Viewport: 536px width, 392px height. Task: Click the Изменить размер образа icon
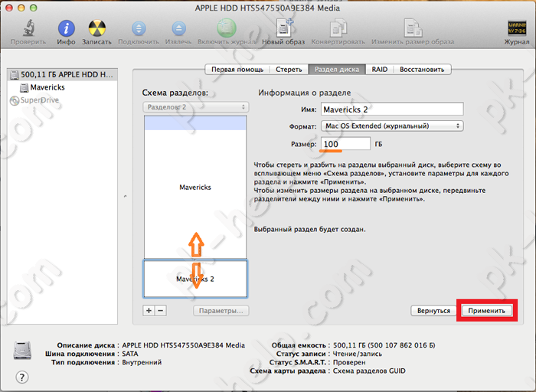413,28
